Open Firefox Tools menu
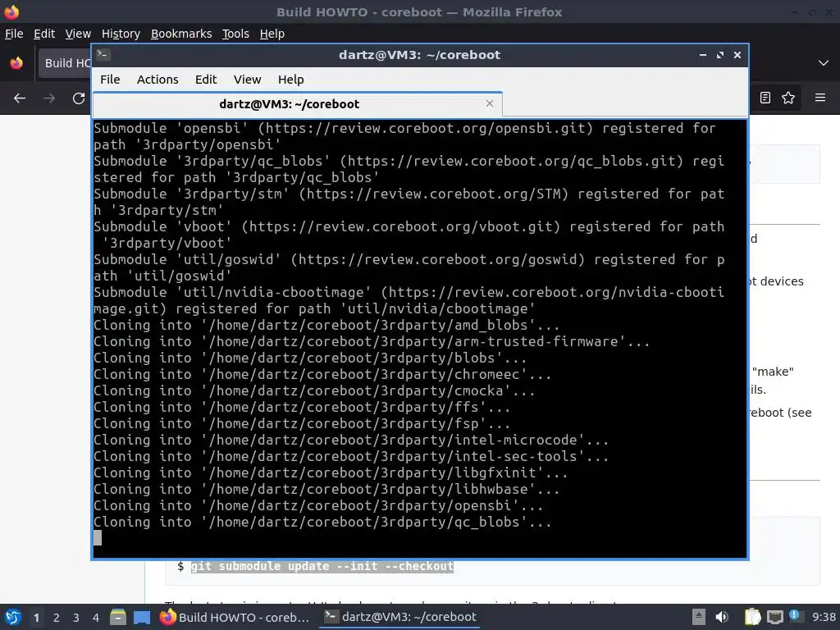The image size is (840, 630). (x=235, y=34)
